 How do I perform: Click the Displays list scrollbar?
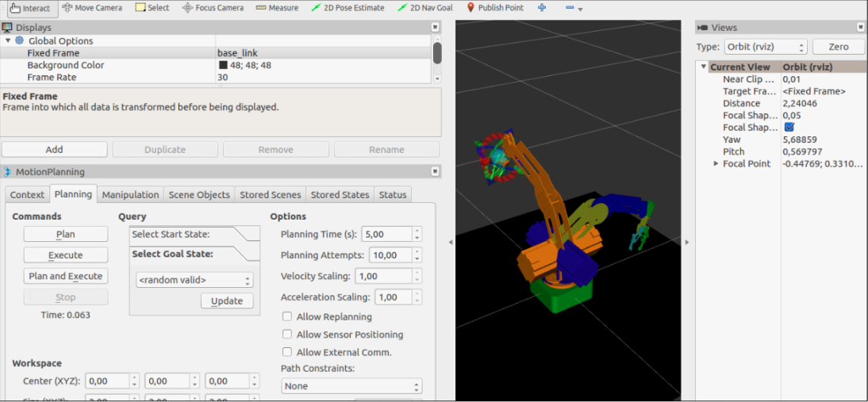[x=436, y=53]
